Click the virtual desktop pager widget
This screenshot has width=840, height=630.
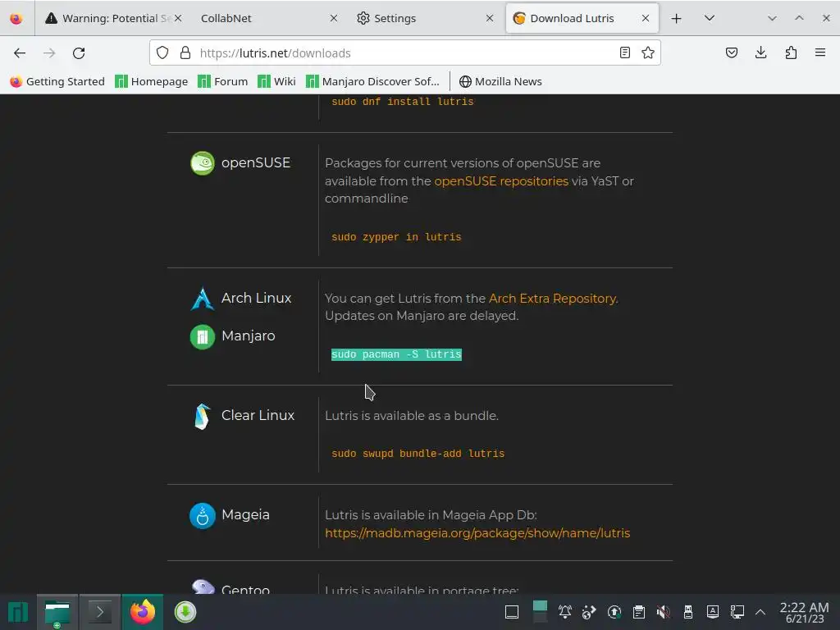540,612
